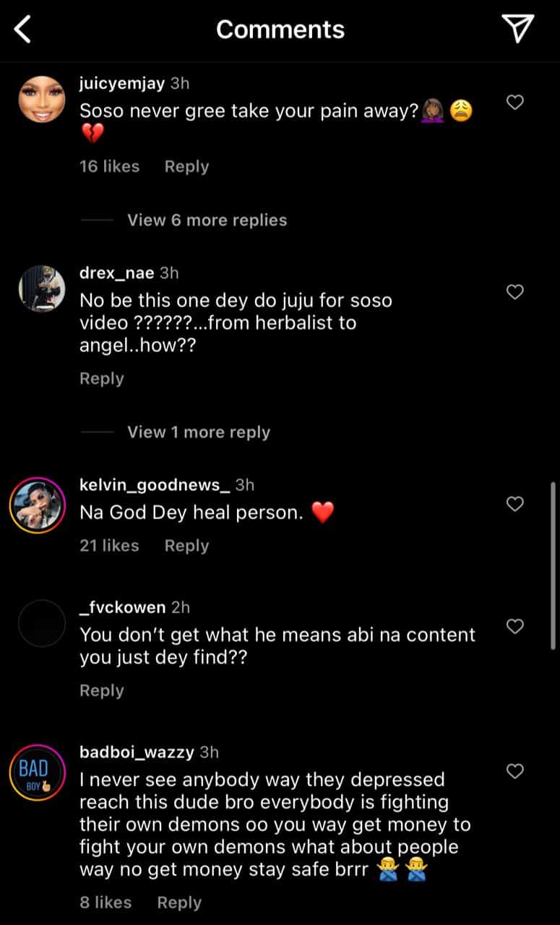Screen dimensions: 560x925
Task: Tap the share paper plane icon
Action: tap(517, 28)
